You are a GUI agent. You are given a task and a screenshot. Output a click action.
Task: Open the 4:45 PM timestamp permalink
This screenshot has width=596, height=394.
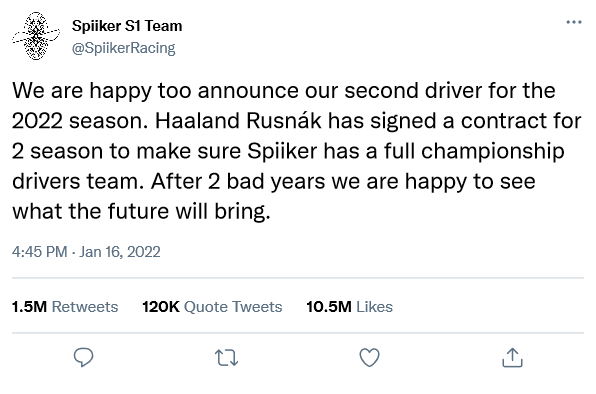[x=40, y=252]
